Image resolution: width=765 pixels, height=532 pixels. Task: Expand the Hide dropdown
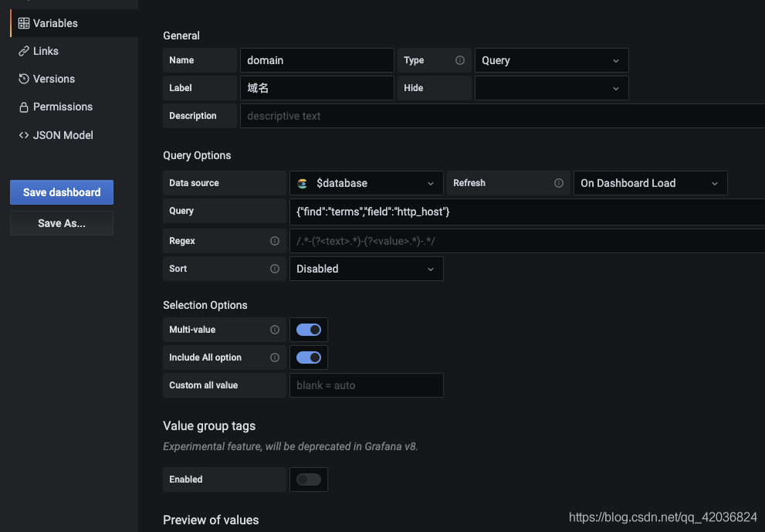click(x=551, y=88)
